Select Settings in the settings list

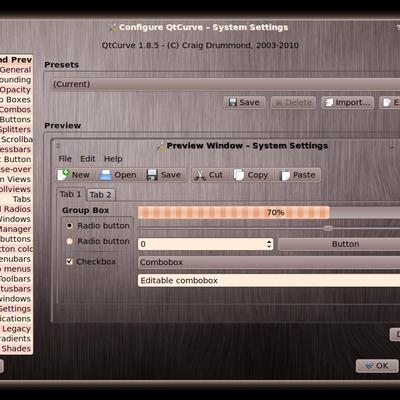pyautogui.click(x=16, y=309)
